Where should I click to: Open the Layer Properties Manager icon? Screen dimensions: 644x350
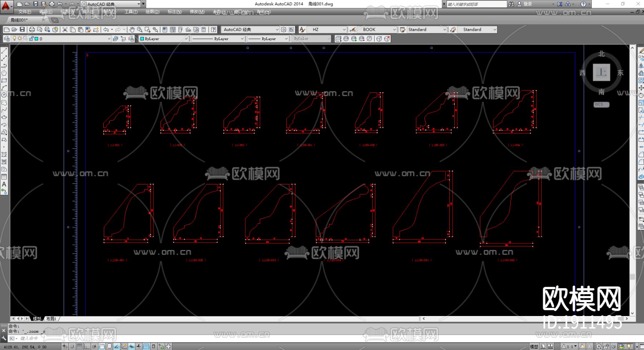[6, 39]
